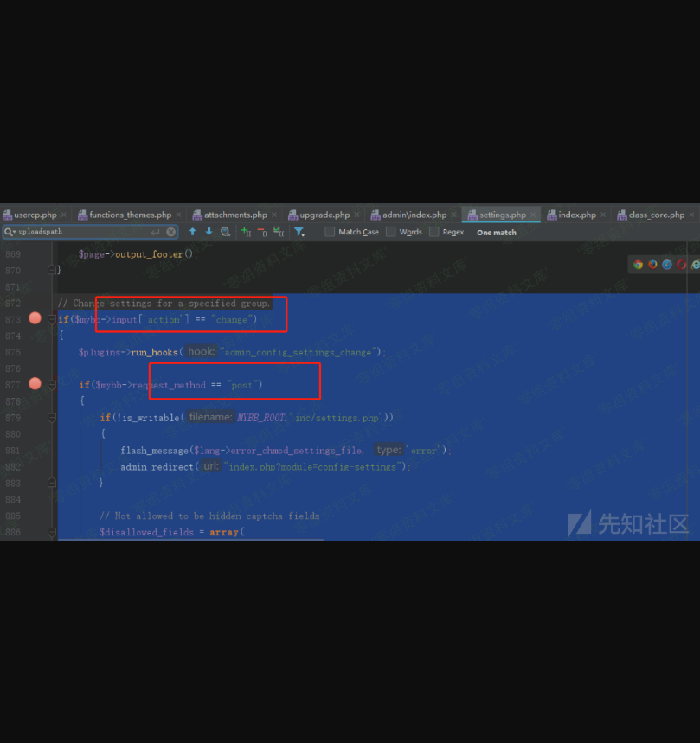
Task: Clear the uploadspath search text
Action: coord(170,232)
